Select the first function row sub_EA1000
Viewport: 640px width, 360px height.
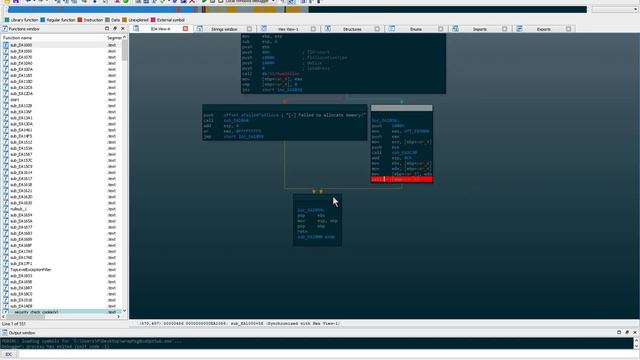(61, 45)
